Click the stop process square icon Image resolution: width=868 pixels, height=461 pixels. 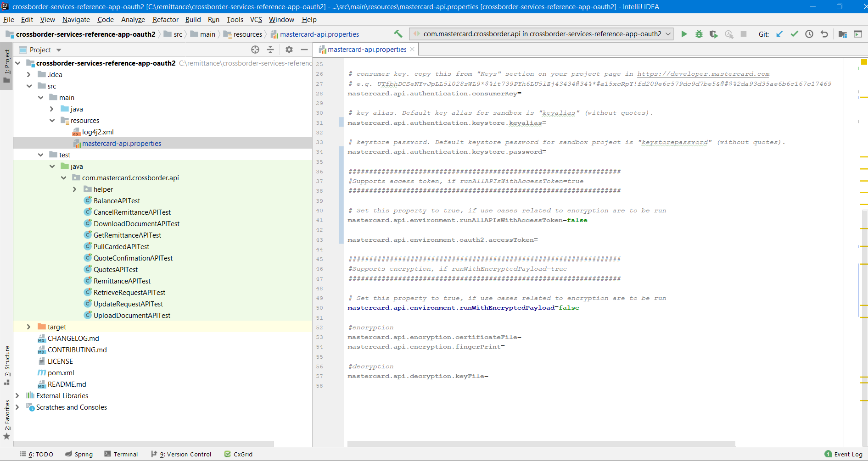[x=744, y=34]
